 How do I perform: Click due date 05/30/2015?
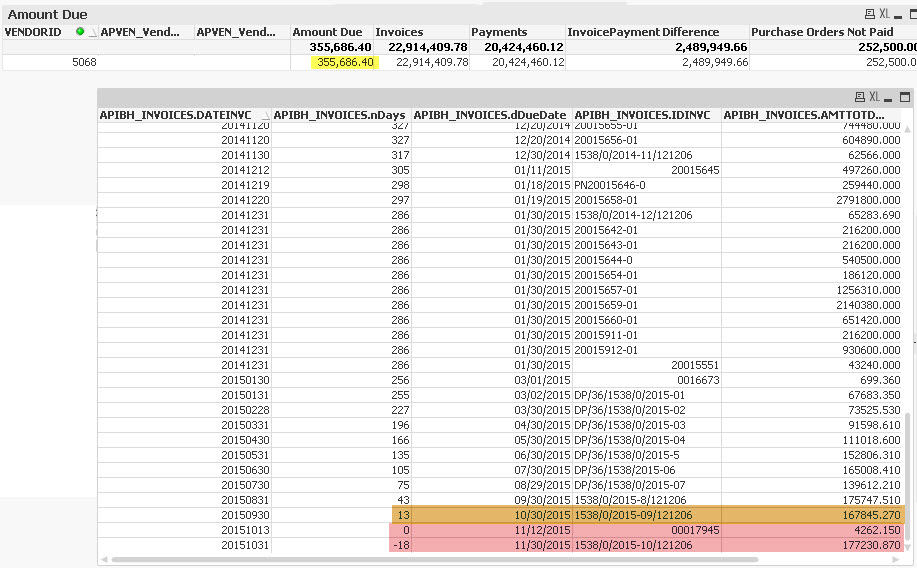click(542, 440)
